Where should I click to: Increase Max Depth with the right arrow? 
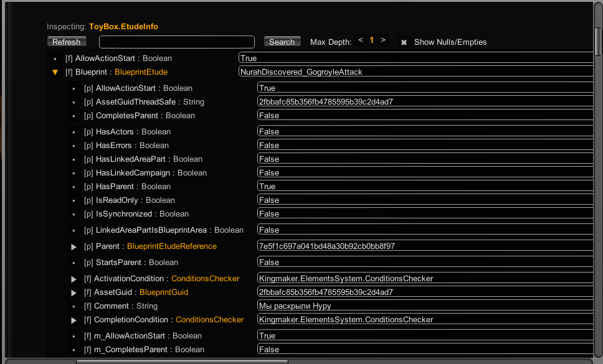tap(383, 40)
